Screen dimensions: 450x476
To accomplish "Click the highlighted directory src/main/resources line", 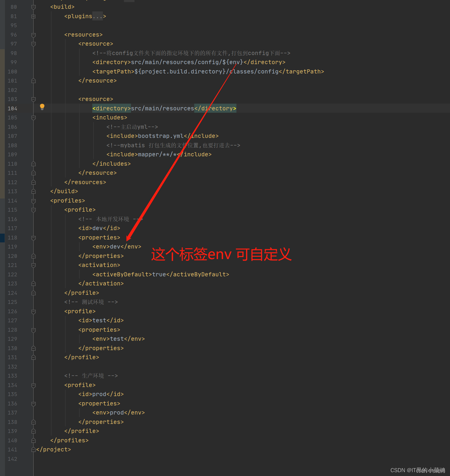I will pos(164,109).
